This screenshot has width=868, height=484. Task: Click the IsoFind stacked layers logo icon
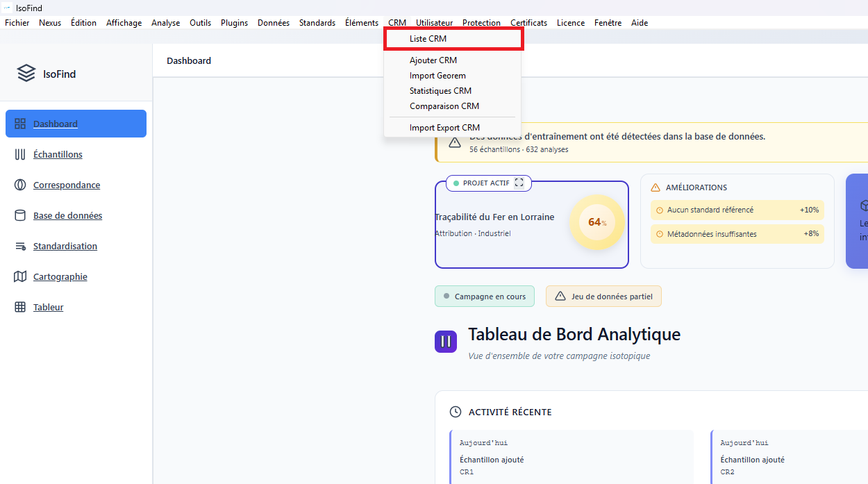[26, 74]
